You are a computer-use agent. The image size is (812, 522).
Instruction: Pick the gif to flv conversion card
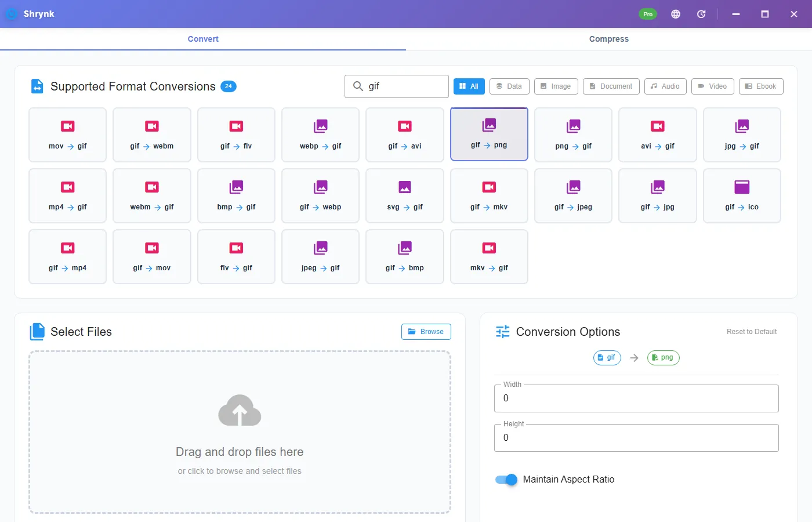[236, 135]
